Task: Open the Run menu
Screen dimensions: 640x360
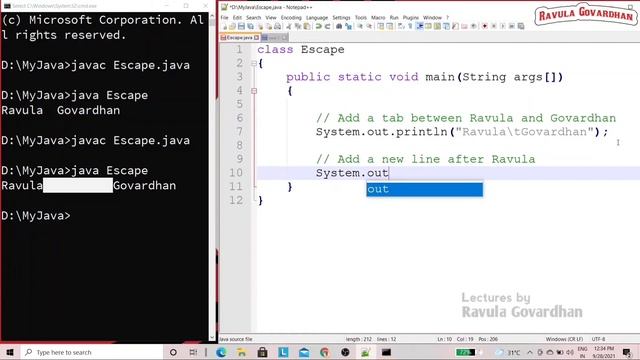Action: [x=394, y=18]
